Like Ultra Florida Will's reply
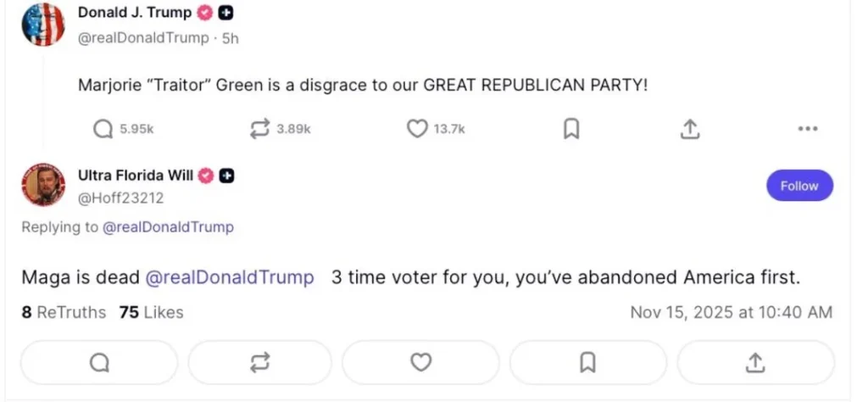 click(x=420, y=362)
